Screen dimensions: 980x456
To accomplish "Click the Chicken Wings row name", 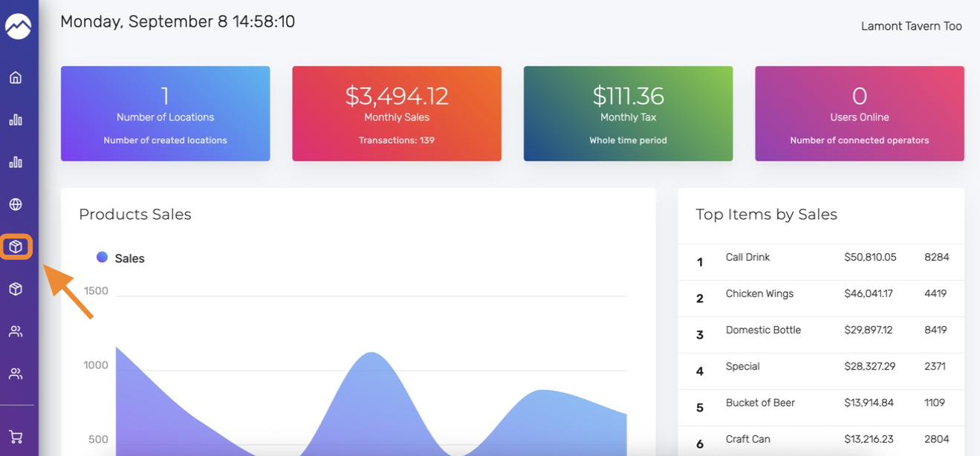I will 760,293.
